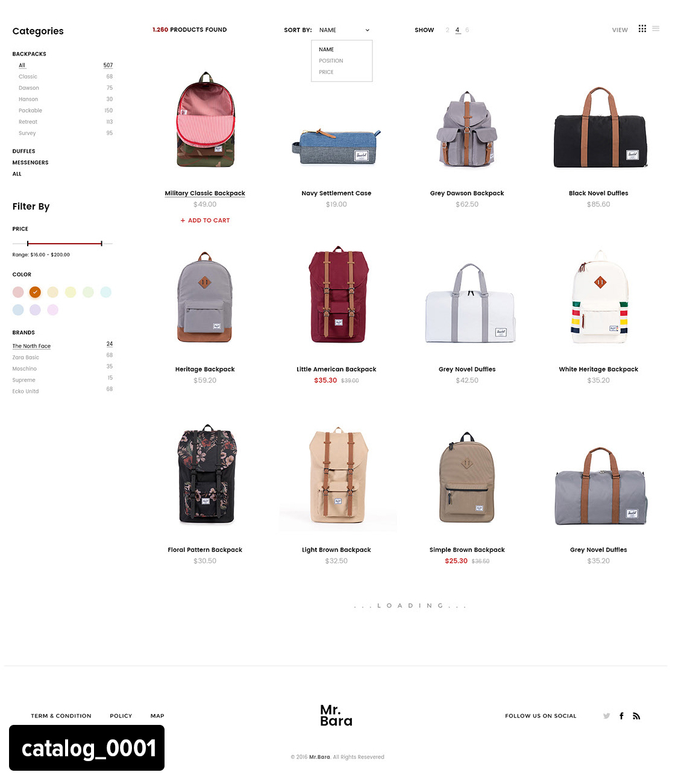Image resolution: width=681 pixels, height=784 pixels.
Task: Select the pink color swatch
Action: (18, 292)
